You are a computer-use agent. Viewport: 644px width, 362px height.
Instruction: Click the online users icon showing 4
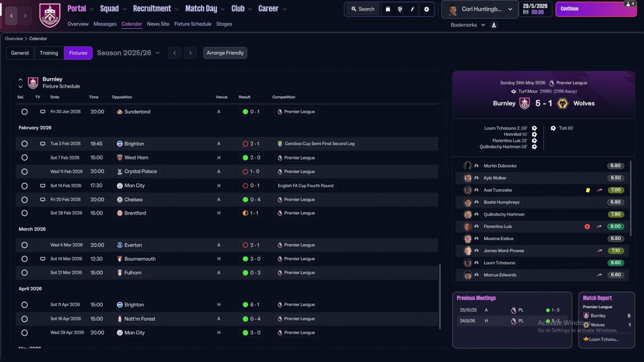click(629, 4)
